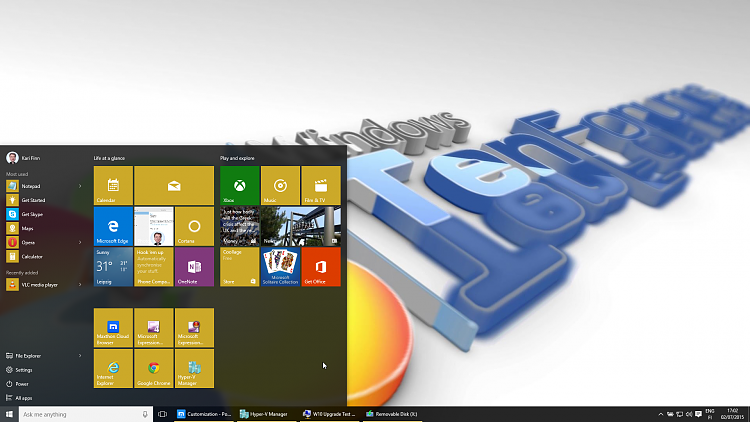Viewport: 750px width, 422px height.
Task: Open the Calendar tile
Action: [113, 186]
